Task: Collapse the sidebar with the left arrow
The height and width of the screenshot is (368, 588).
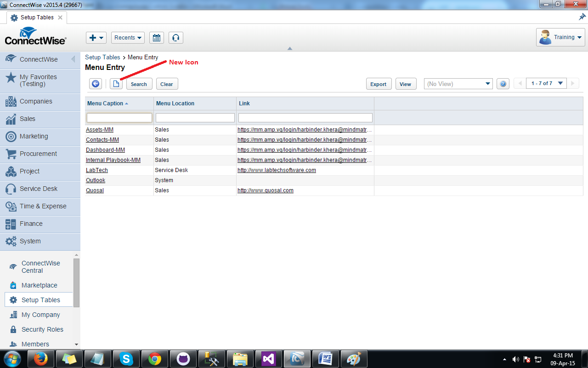Action: [73, 59]
